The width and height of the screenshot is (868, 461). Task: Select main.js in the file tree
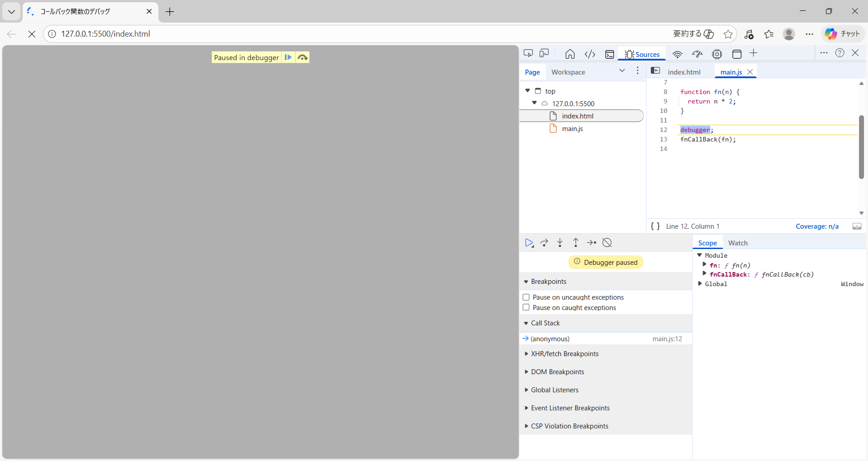tap(572, 129)
